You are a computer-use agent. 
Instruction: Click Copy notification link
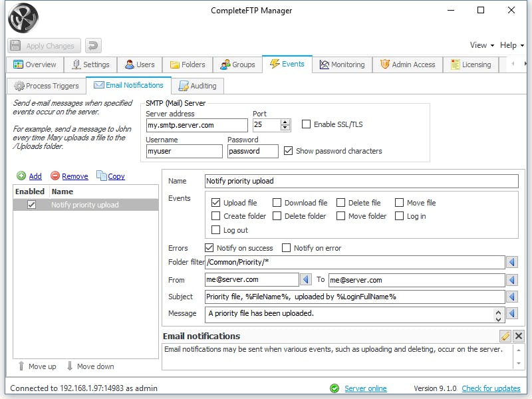(x=116, y=176)
